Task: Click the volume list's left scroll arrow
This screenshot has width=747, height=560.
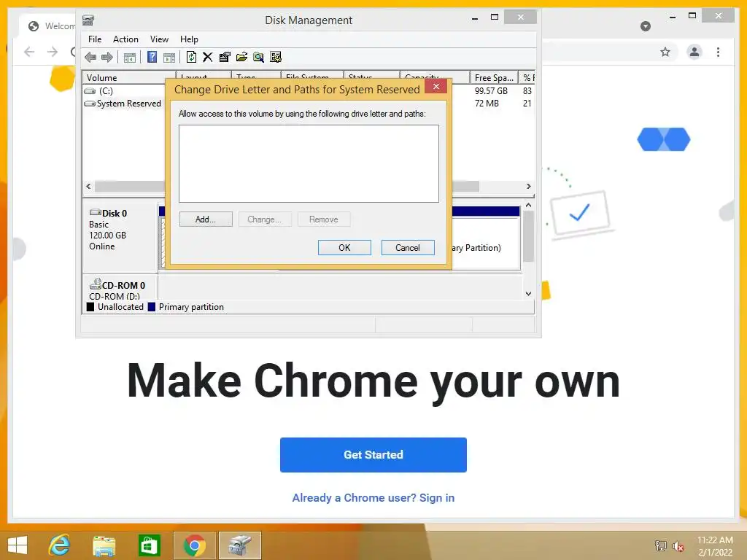Action: point(88,186)
